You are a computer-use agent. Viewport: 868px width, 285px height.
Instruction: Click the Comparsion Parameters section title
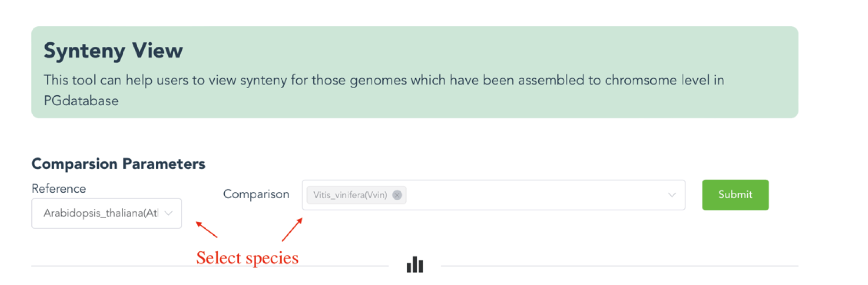tap(118, 164)
